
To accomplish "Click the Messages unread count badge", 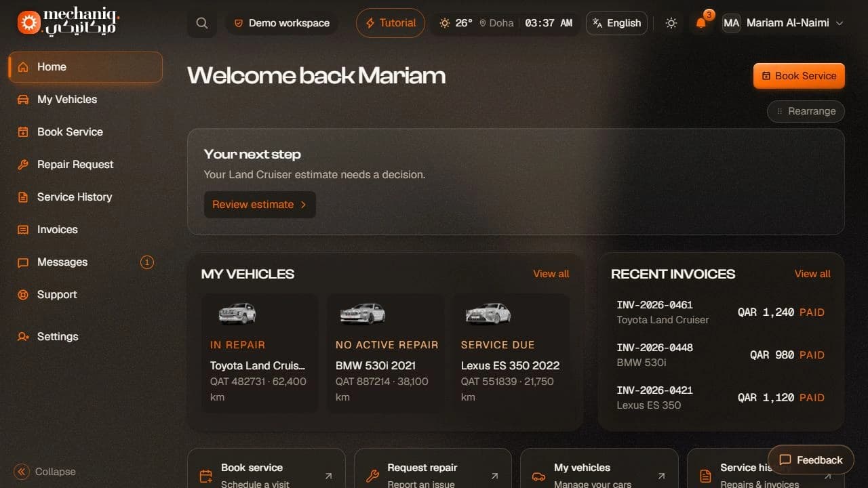I will pos(147,262).
